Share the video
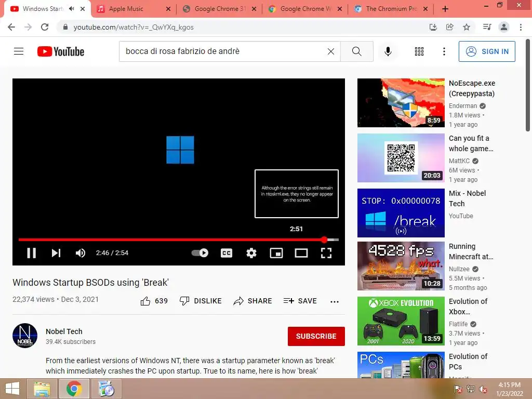Screen dimensions: 532x399 (253, 301)
